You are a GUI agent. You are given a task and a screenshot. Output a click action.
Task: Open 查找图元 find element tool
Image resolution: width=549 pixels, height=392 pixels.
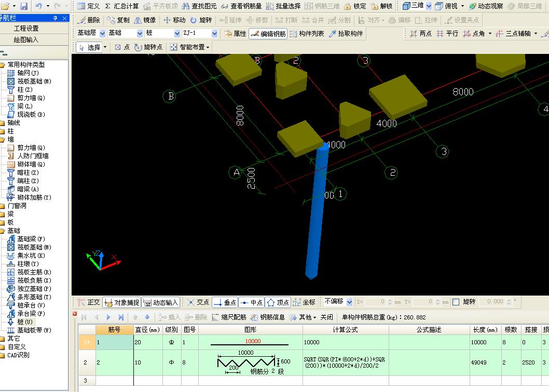pos(198,6)
